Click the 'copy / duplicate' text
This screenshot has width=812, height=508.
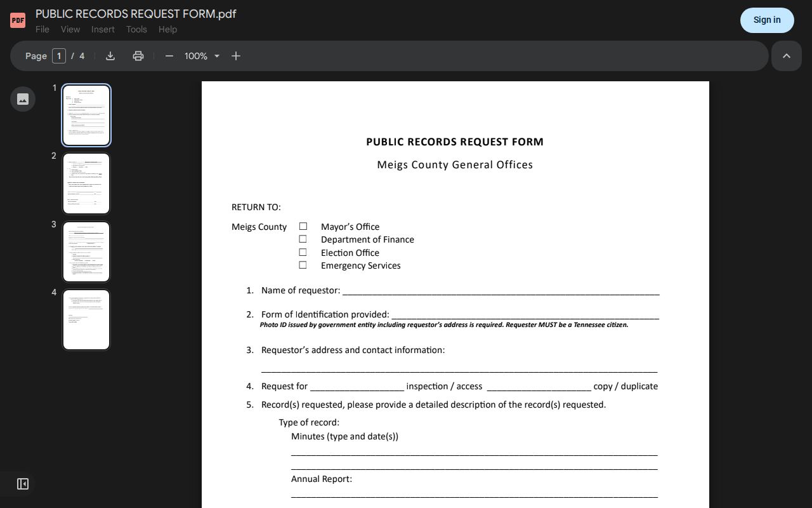(625, 386)
